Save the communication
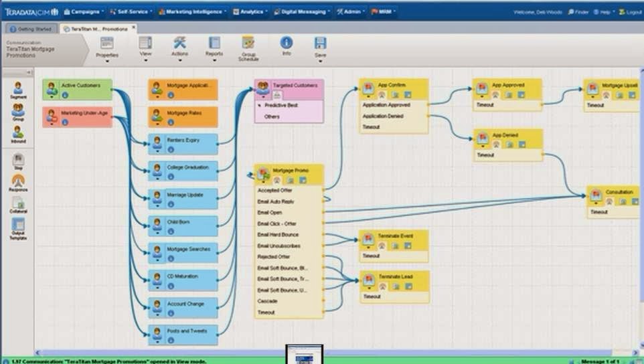Image resolution: width=644 pixels, height=364 pixels. tap(321, 43)
